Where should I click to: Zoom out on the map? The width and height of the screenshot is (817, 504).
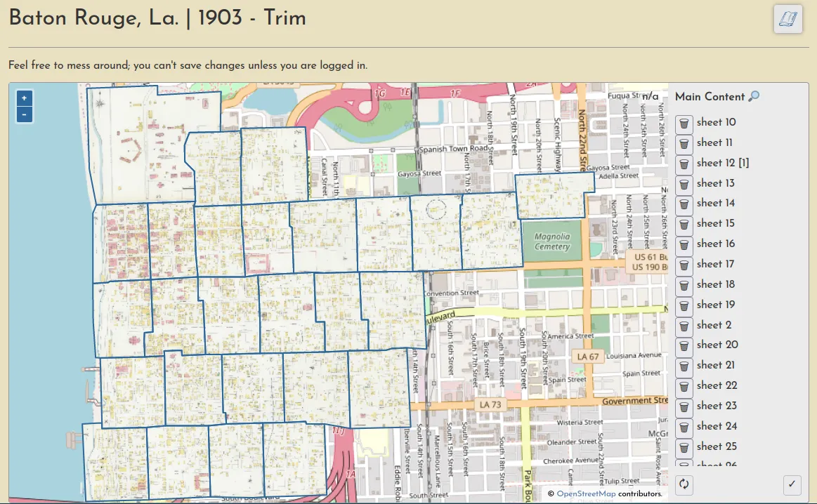click(24, 114)
